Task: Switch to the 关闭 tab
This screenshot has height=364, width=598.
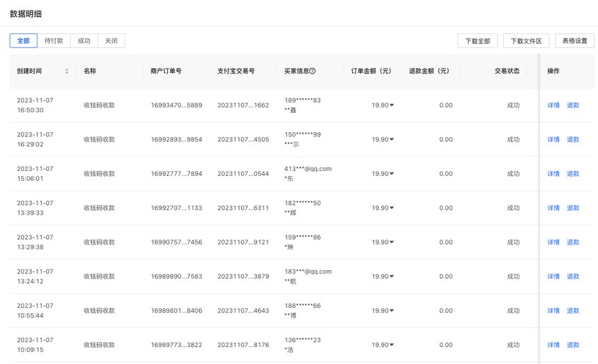Action: pos(111,41)
